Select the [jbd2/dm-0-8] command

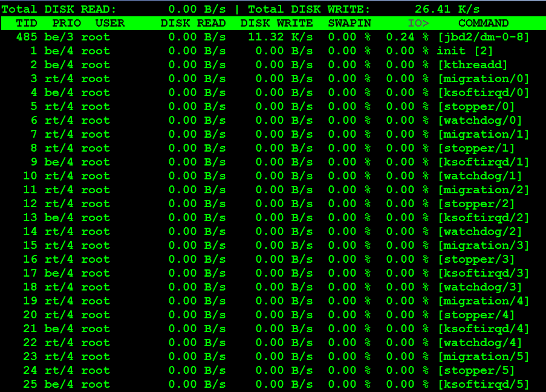click(484, 37)
